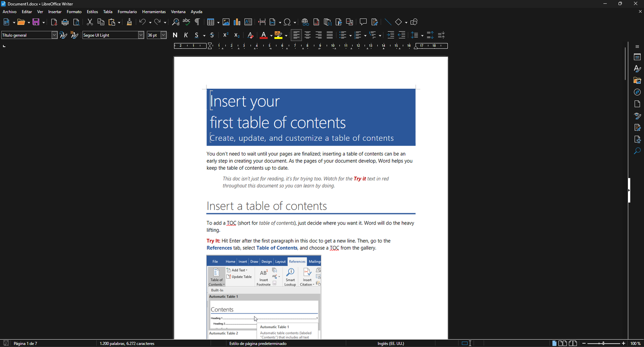This screenshot has width=644, height=347.
Task: Toggle italic (K) formatting
Action: click(x=186, y=35)
